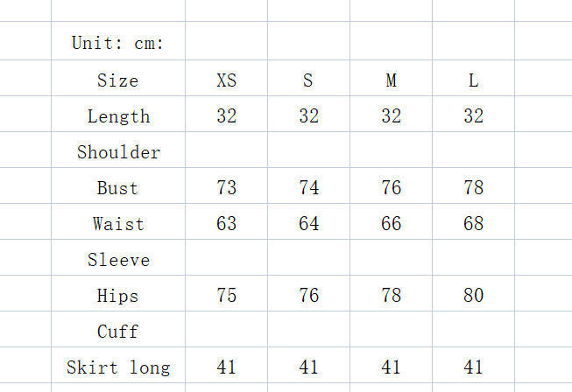This screenshot has width=572, height=392.
Task: Select the Shoulder row label cell
Action: click(x=118, y=152)
